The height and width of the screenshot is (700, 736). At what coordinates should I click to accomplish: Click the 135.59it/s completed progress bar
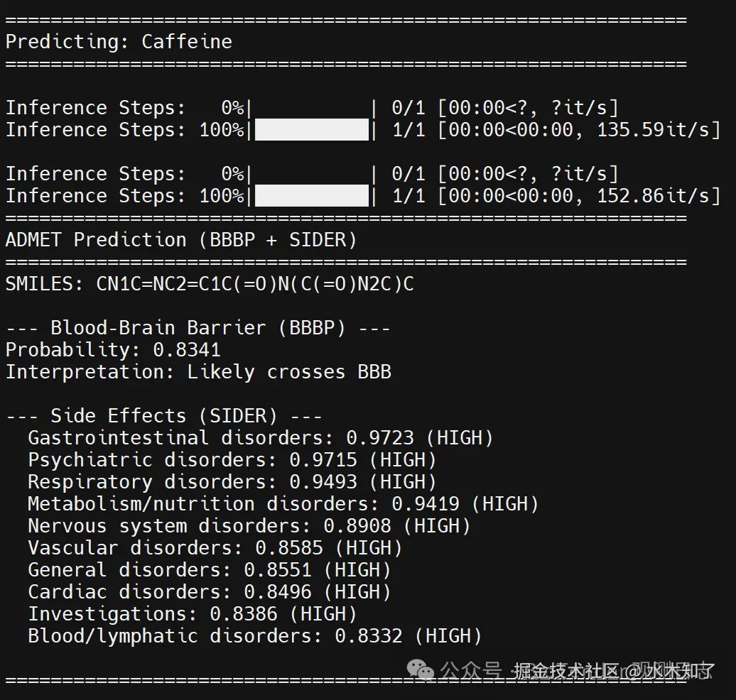(x=312, y=130)
